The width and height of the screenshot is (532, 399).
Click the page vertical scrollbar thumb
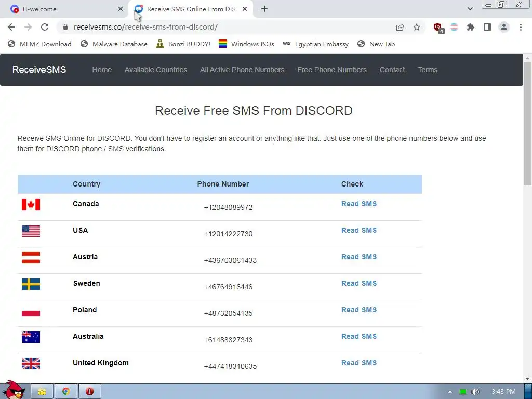tap(527, 124)
